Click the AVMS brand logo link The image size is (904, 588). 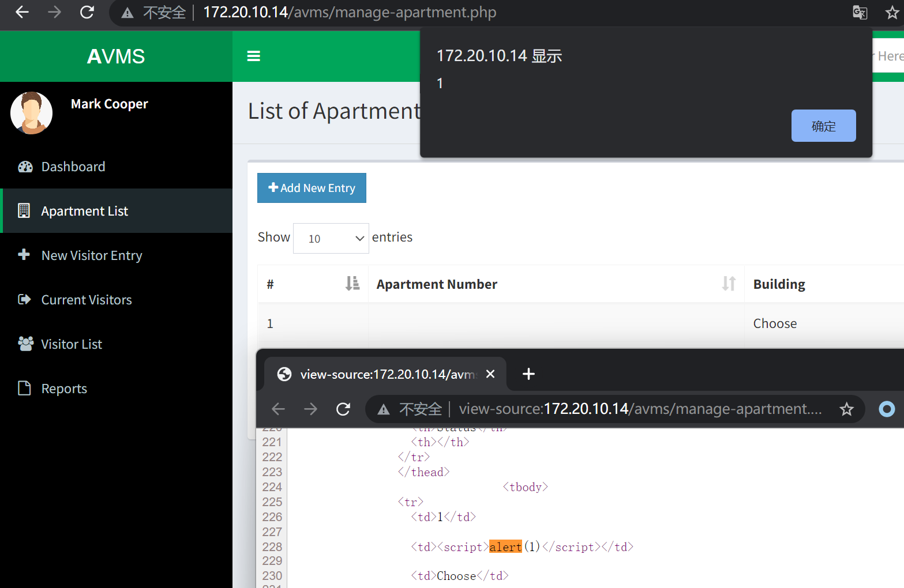[116, 56]
